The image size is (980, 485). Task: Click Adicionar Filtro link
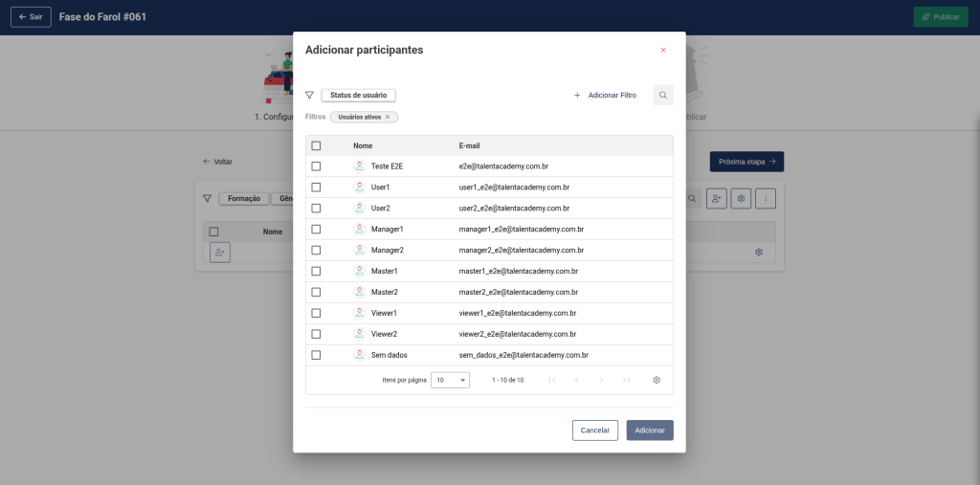pos(605,96)
